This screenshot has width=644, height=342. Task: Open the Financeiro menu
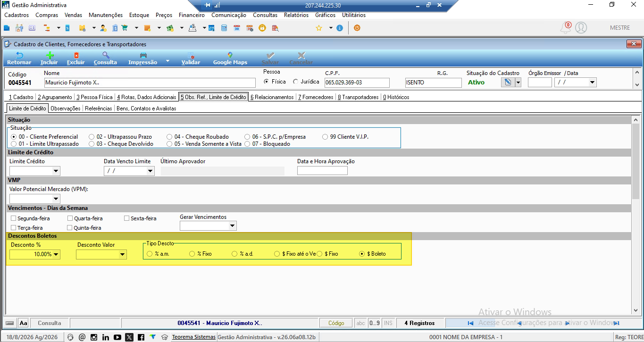click(x=192, y=15)
